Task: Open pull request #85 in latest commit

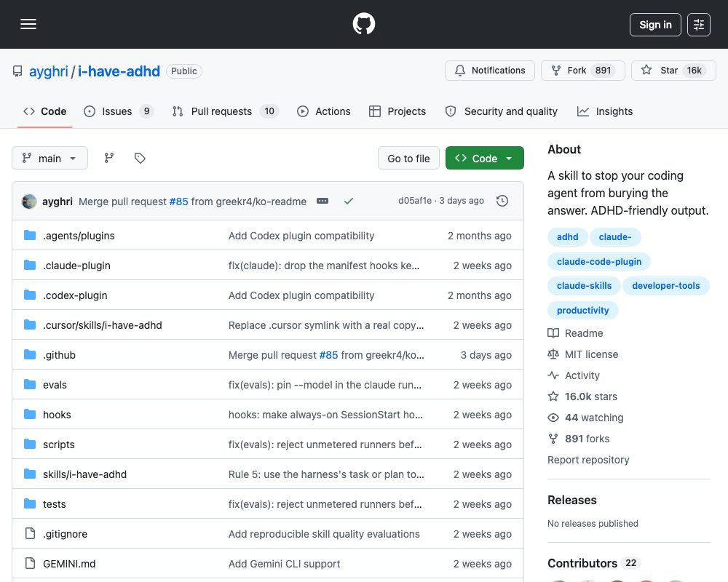Action: [179, 202]
